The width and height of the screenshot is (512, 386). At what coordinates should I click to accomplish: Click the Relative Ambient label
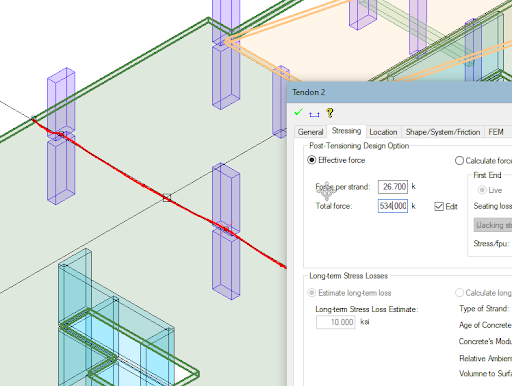[485, 358]
